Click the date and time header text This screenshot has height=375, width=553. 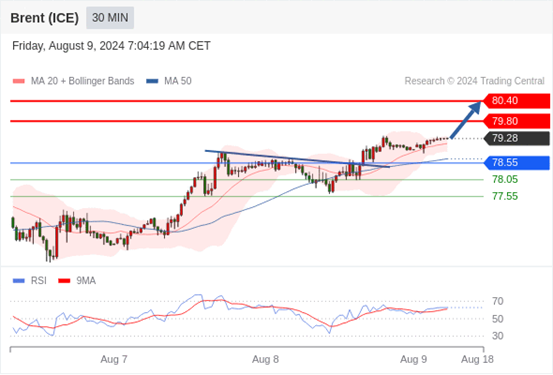pyautogui.click(x=111, y=46)
